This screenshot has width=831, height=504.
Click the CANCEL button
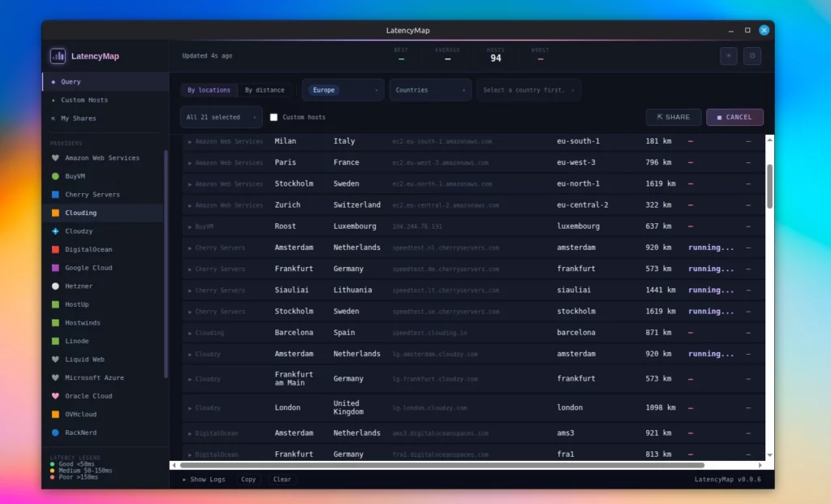click(734, 117)
